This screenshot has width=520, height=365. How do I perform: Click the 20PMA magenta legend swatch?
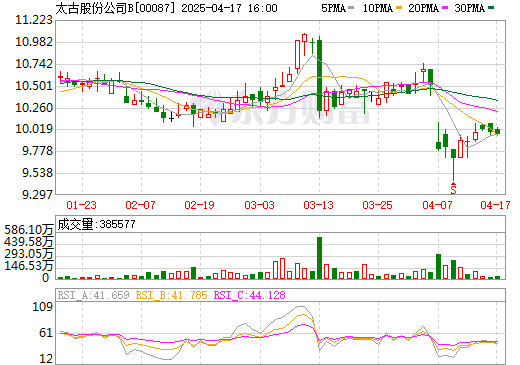pos(444,7)
